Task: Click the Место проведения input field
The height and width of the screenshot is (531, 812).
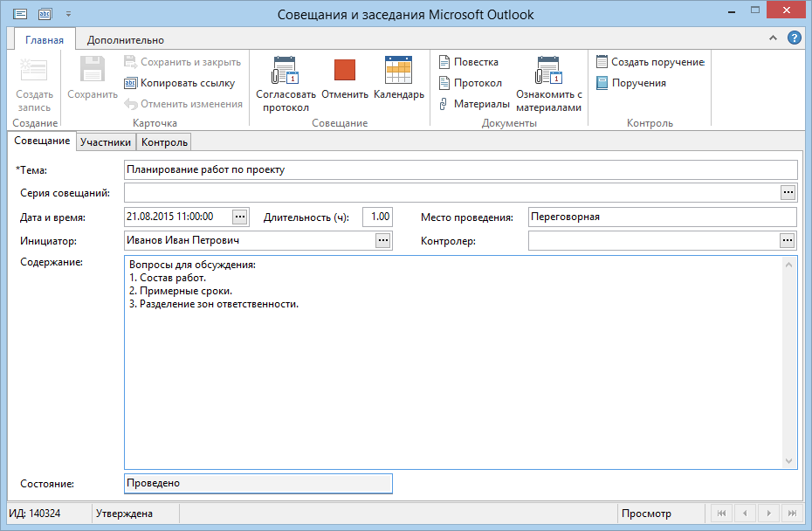Action: [662, 217]
